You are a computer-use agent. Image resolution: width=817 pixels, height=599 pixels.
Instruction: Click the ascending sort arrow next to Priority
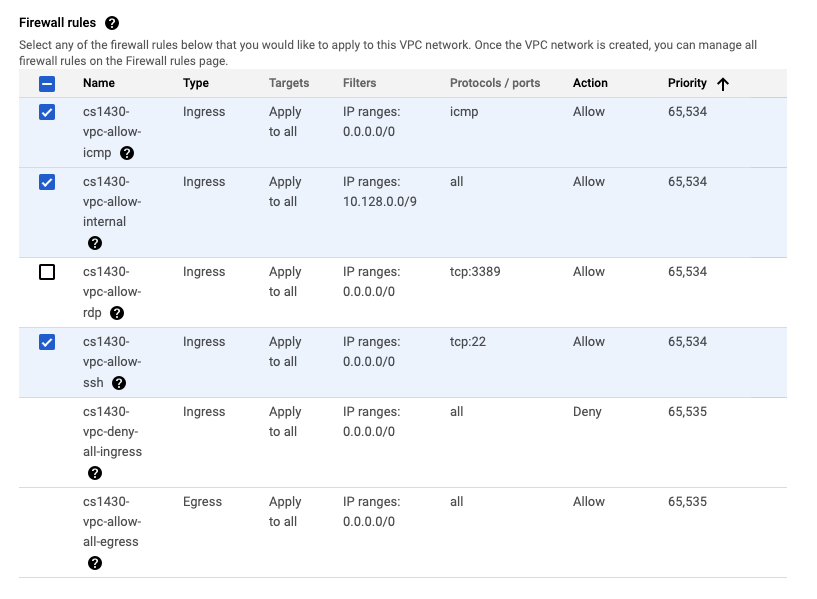722,83
